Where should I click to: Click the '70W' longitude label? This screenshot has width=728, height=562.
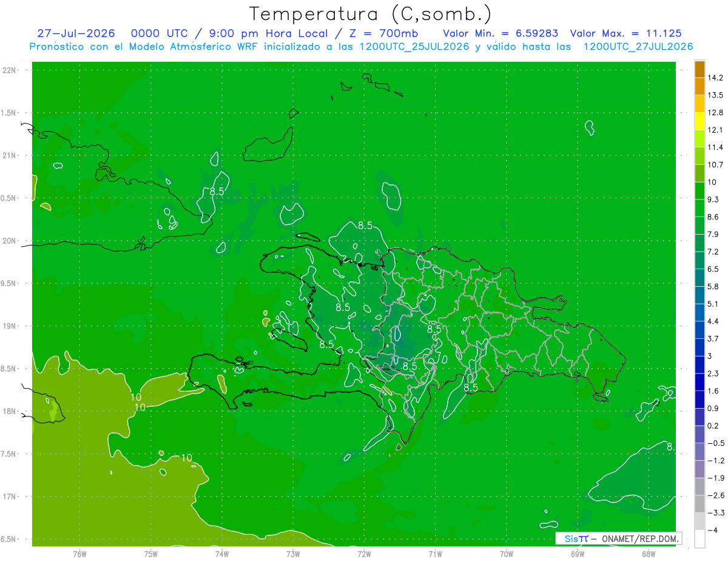pyautogui.click(x=507, y=554)
